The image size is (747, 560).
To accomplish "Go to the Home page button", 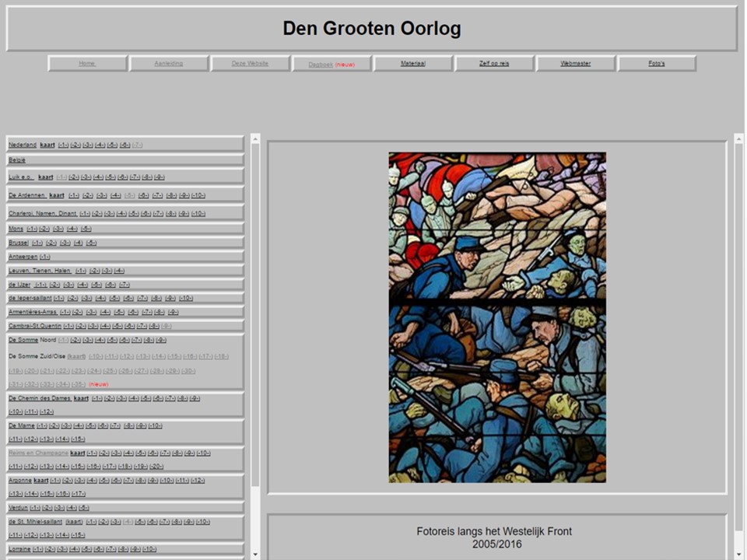I will [87, 63].
